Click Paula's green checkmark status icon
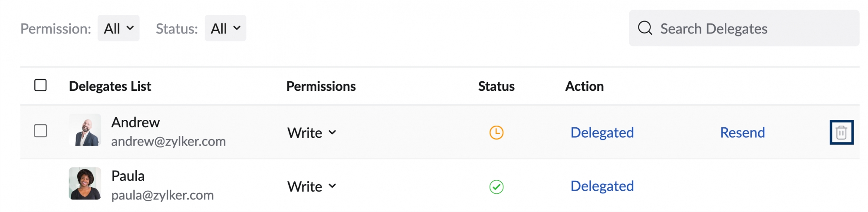 point(496,186)
